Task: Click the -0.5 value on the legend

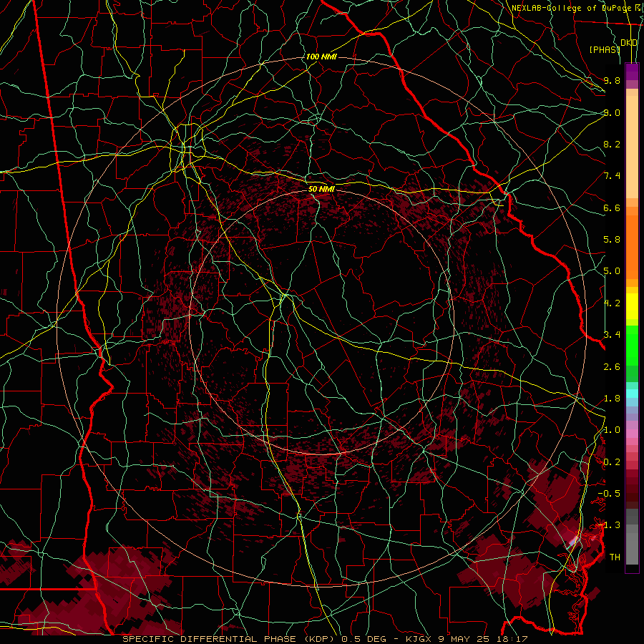Action: click(609, 493)
